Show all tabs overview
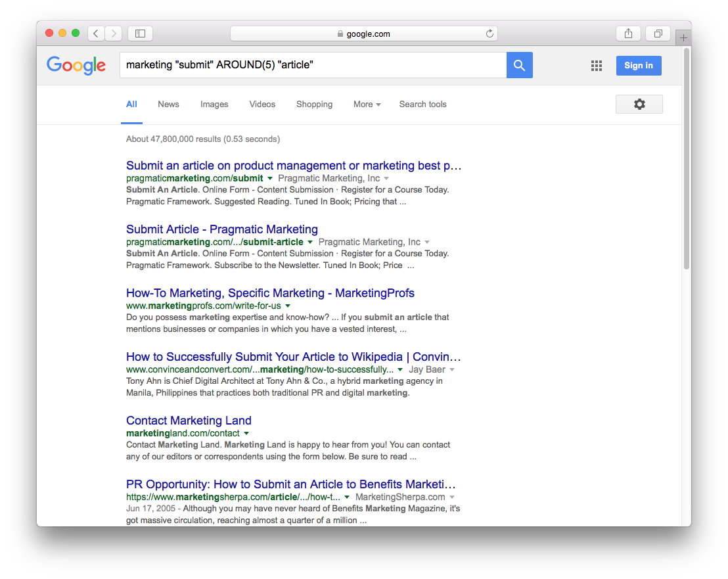Image resolution: width=728 pixels, height=579 pixels. point(658,33)
